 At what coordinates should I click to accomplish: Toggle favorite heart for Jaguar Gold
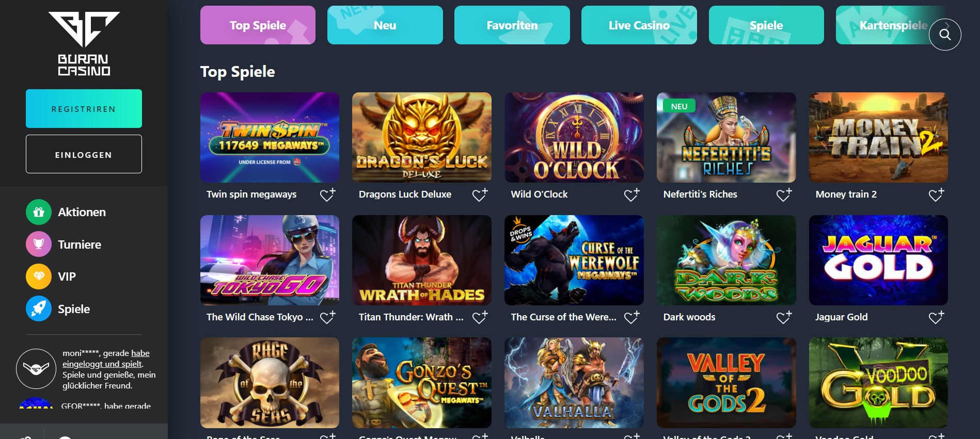[936, 317]
